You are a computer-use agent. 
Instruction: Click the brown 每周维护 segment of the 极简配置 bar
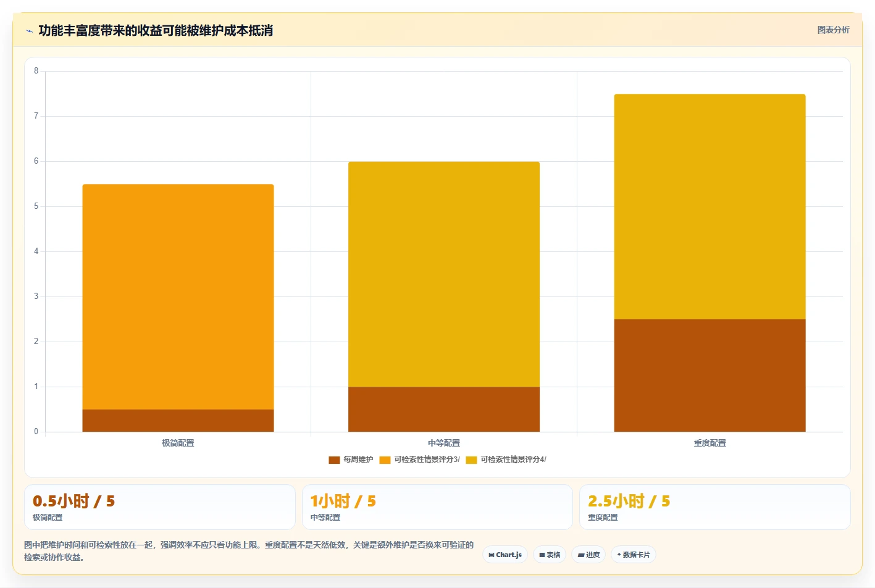pos(178,421)
